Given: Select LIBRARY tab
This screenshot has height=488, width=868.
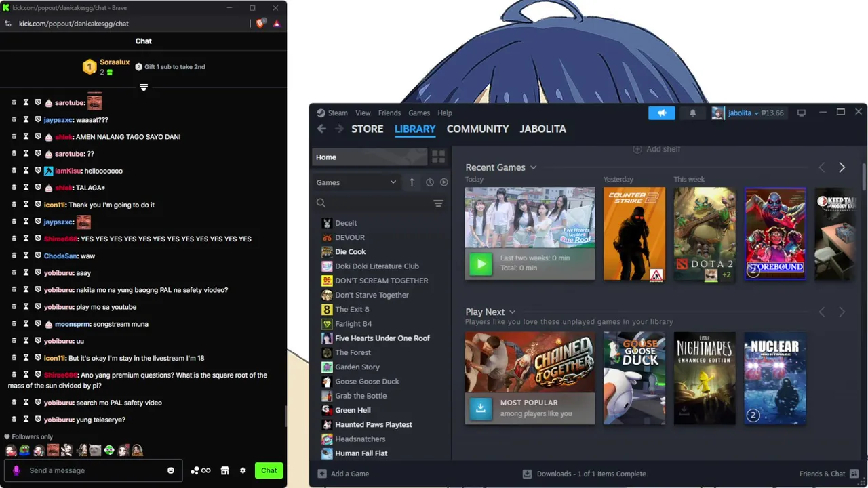Looking at the screenshot, I should (x=415, y=129).
